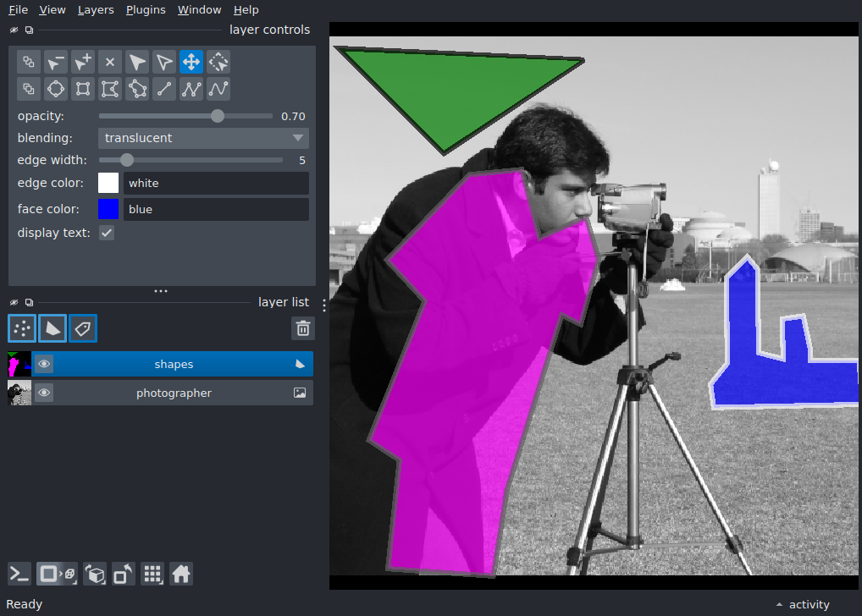This screenshot has height=616, width=862.
Task: Click the shapes layer thumbnail
Action: coord(19,364)
